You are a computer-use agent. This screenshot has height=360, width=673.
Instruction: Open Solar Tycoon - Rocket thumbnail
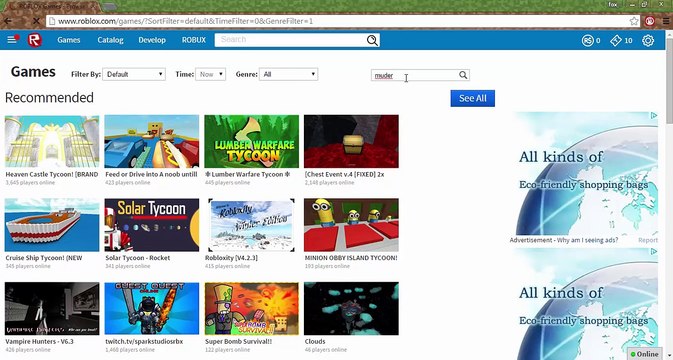point(152,225)
